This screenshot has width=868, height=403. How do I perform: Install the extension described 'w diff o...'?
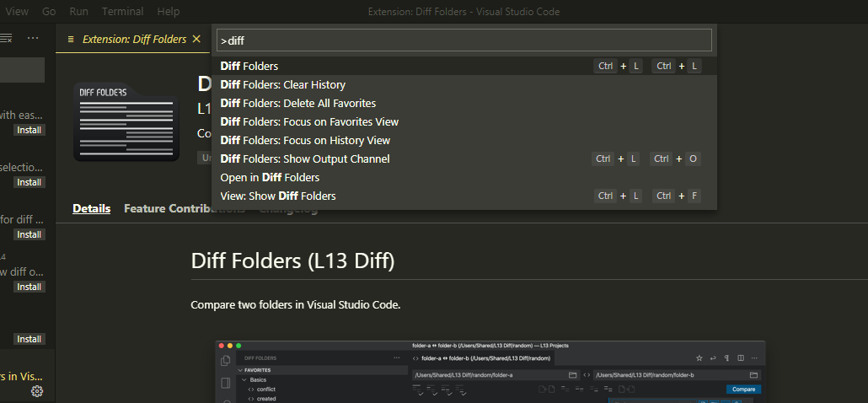[x=29, y=287]
